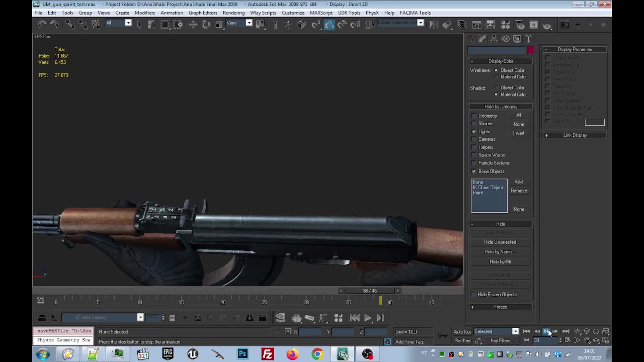644x362 pixels.
Task: Select Material Color radio for Wireframe
Action: (x=496, y=77)
